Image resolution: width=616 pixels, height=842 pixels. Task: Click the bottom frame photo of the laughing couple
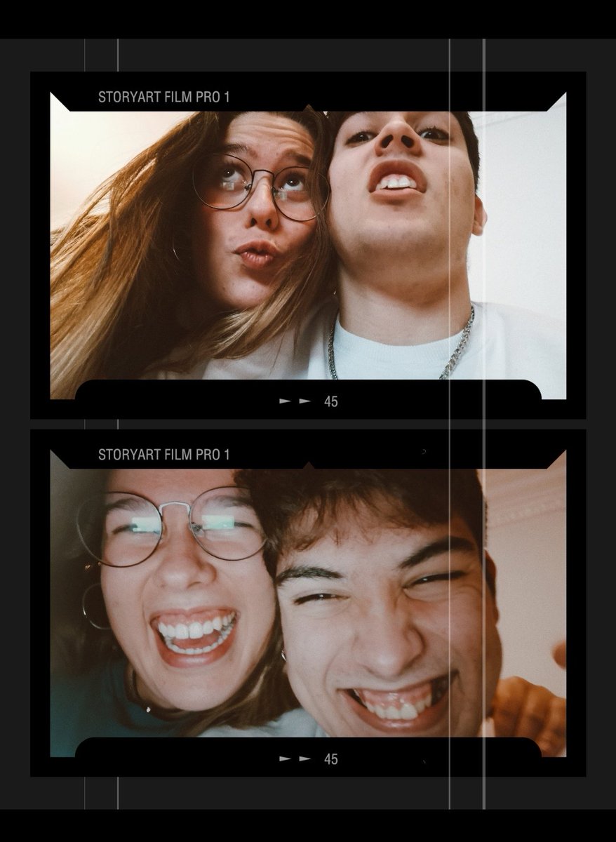tap(308, 603)
